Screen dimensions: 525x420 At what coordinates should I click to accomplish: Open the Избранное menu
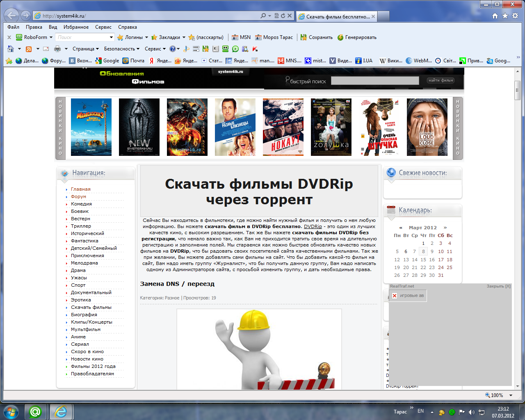click(x=76, y=27)
